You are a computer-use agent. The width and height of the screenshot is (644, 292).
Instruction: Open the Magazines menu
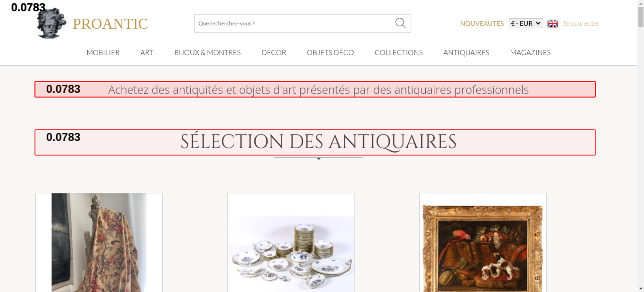(530, 52)
